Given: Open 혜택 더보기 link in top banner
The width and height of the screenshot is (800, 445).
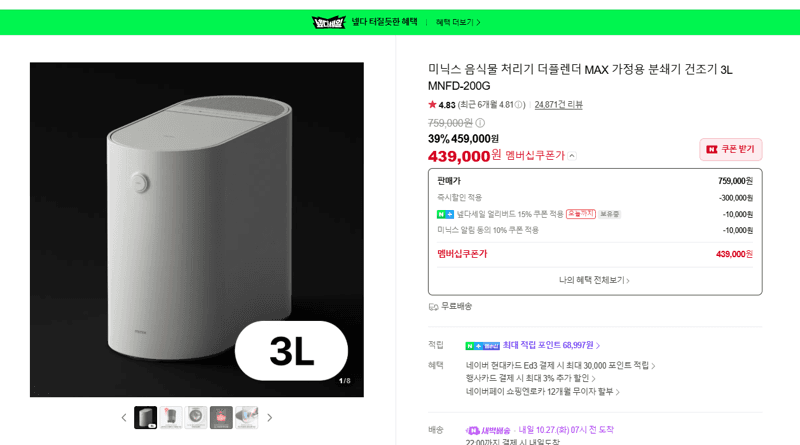Looking at the screenshot, I should (x=458, y=22).
